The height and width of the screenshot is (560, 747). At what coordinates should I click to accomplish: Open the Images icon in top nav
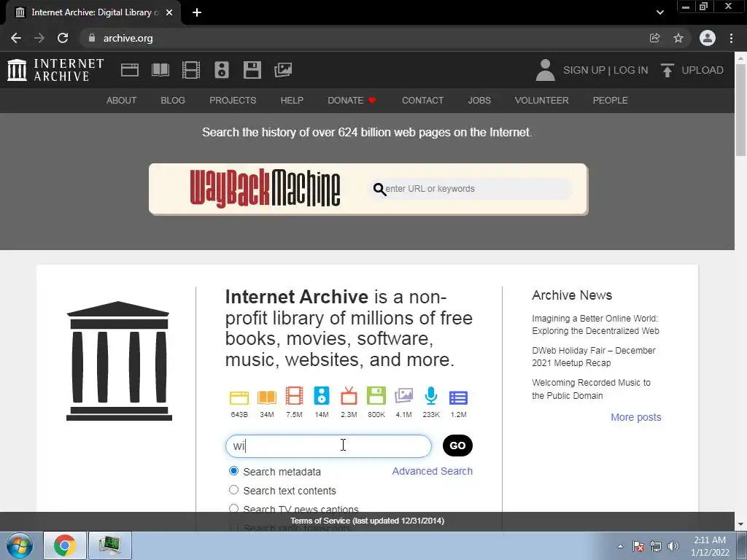(x=283, y=70)
